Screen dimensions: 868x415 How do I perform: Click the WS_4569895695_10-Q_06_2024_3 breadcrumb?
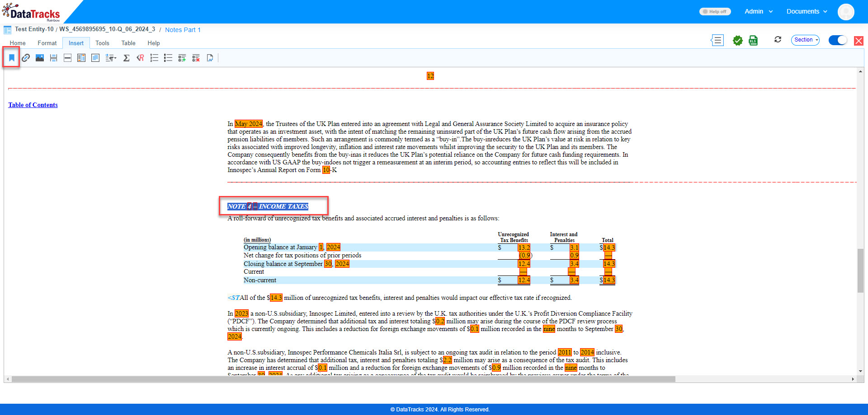[107, 29]
